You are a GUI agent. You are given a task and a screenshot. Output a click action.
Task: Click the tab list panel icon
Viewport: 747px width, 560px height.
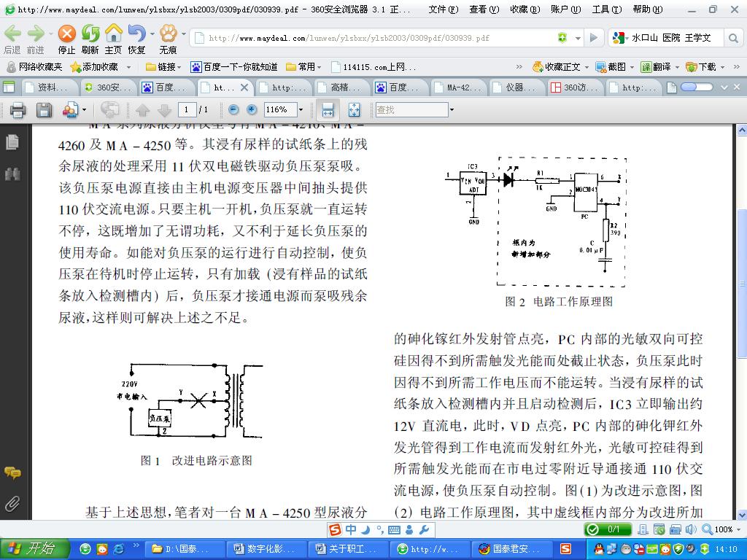coord(9,87)
